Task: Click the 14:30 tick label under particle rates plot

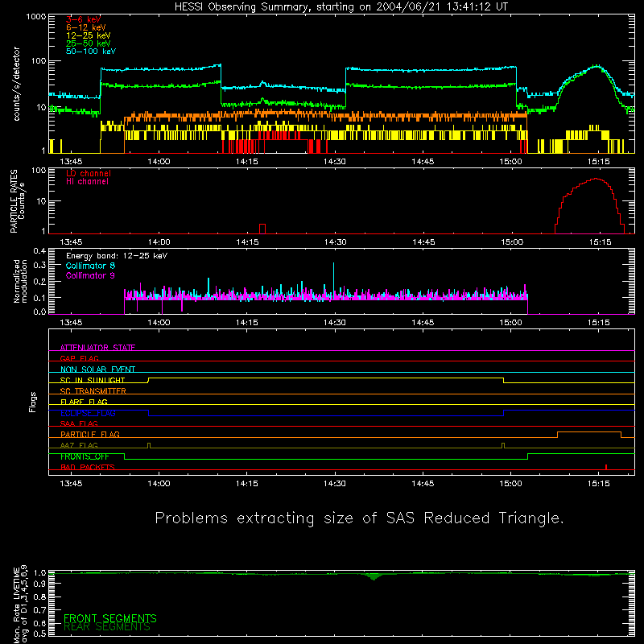Action: (335, 242)
